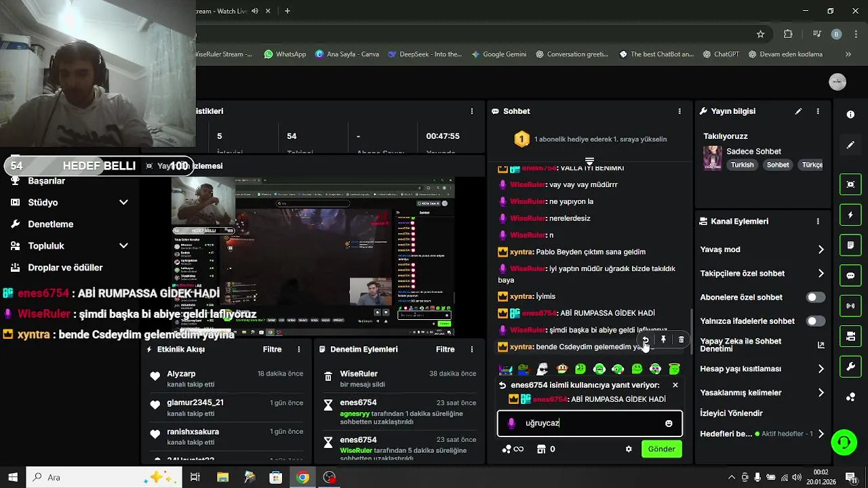Open Yasaklanmış kelimeler settings chevron

[821, 392]
